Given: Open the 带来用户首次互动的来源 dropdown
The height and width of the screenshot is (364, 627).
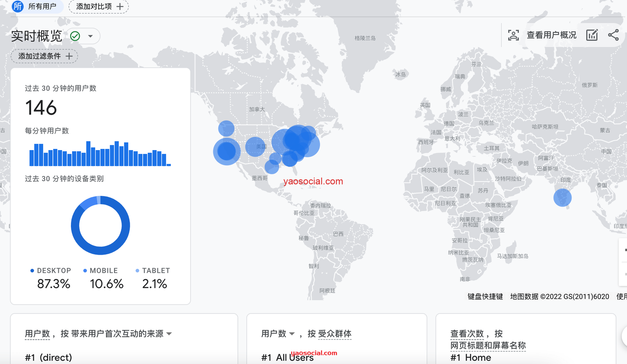Looking at the screenshot, I should point(169,334).
